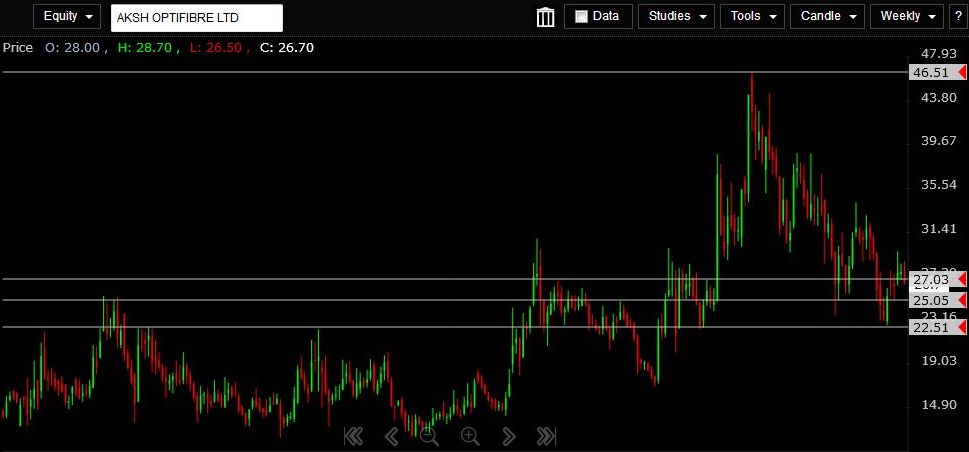Open the Equity type dropdown
Screen dimensions: 969x452
67,17
